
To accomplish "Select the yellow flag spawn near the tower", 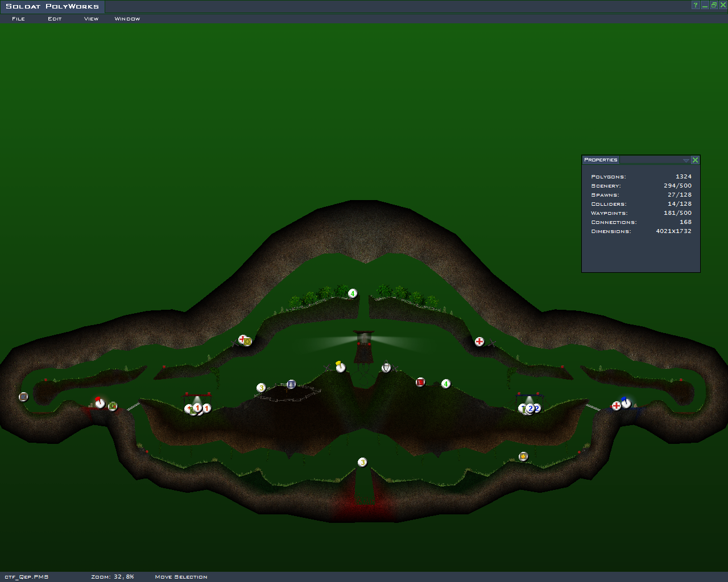I will point(341,367).
